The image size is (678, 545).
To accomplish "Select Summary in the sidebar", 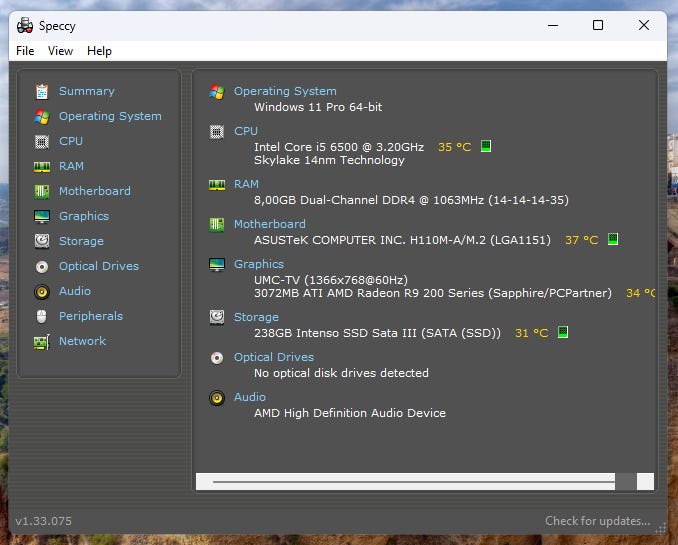I will tap(87, 91).
